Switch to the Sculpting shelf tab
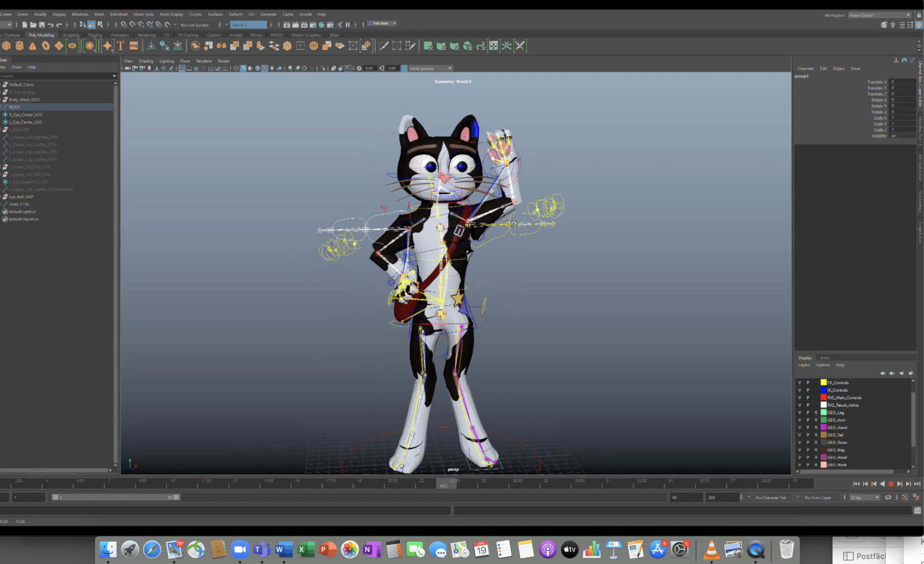The width and height of the screenshot is (924, 564). click(71, 35)
